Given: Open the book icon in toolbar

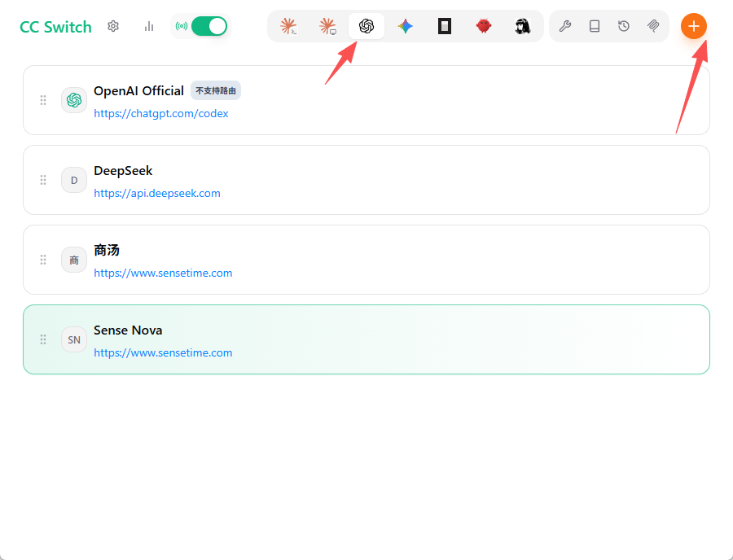Looking at the screenshot, I should (x=595, y=26).
